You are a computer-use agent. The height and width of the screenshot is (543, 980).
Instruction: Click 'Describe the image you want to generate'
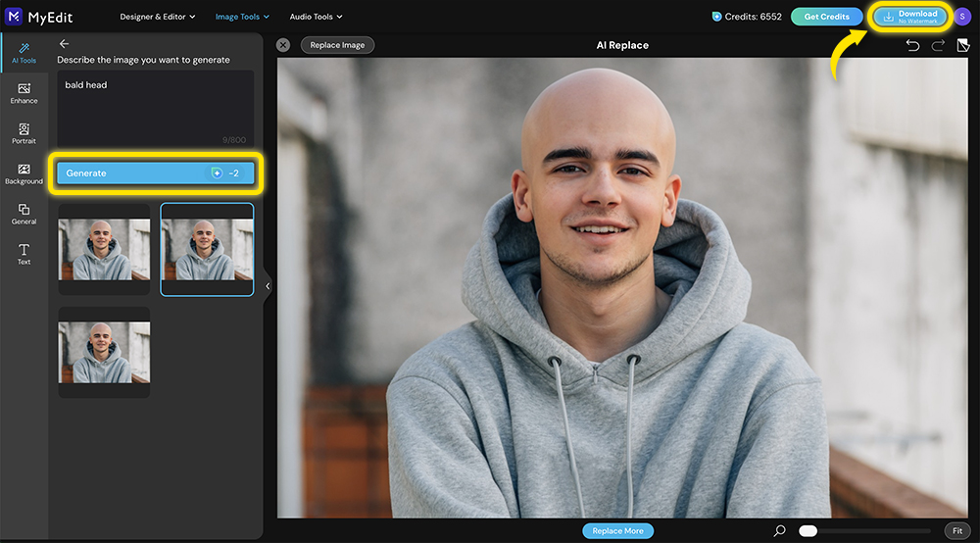point(143,60)
